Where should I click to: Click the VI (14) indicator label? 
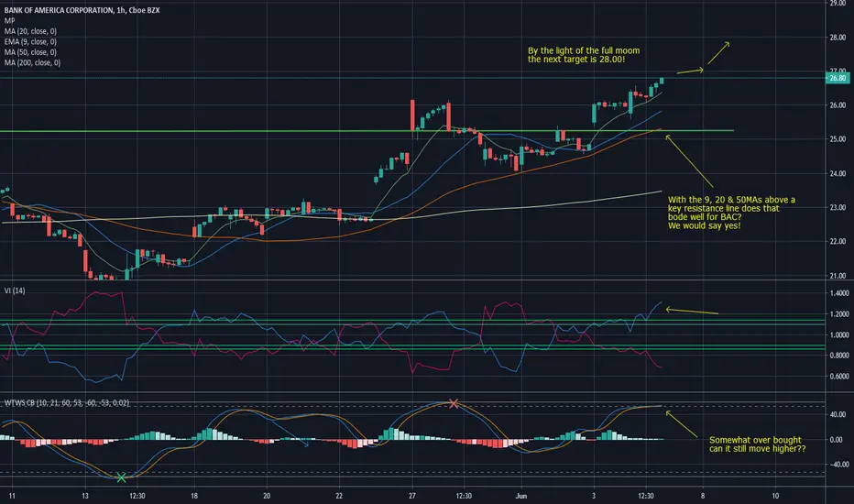coord(15,291)
